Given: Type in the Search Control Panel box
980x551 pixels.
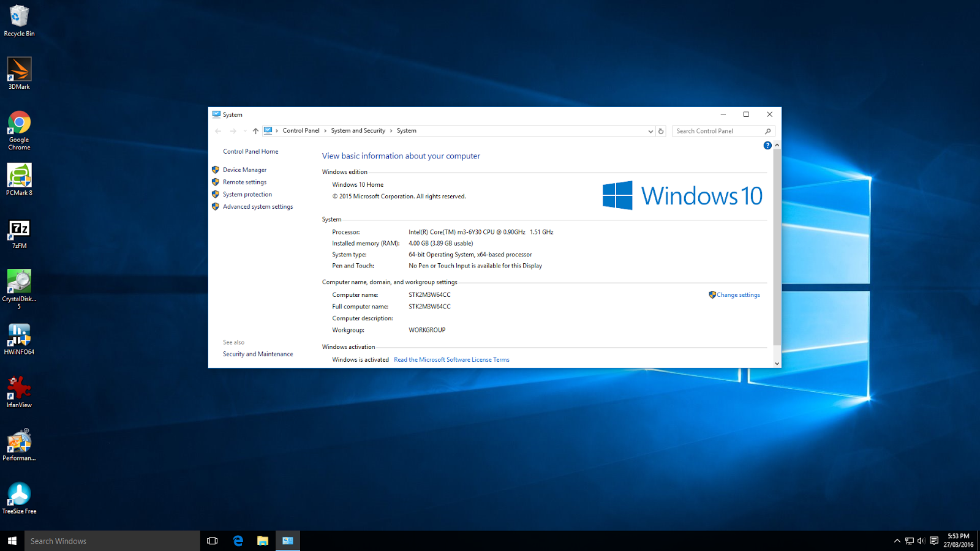Looking at the screenshot, I should tap(717, 130).
